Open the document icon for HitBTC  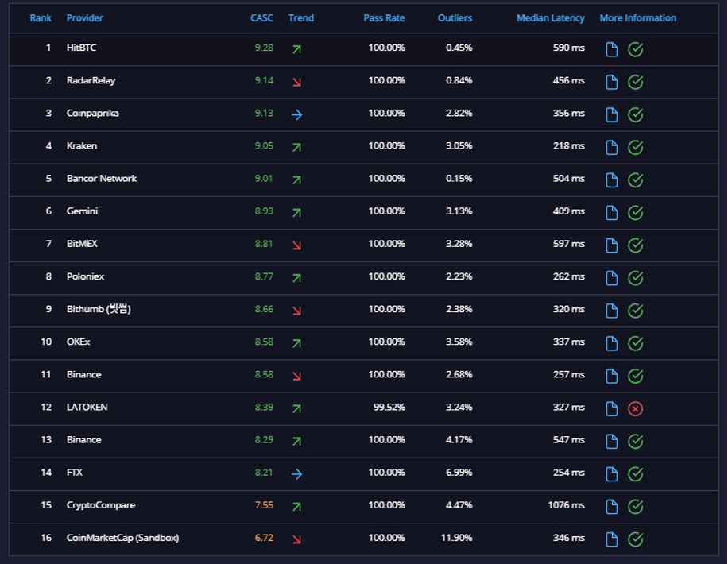[611, 49]
